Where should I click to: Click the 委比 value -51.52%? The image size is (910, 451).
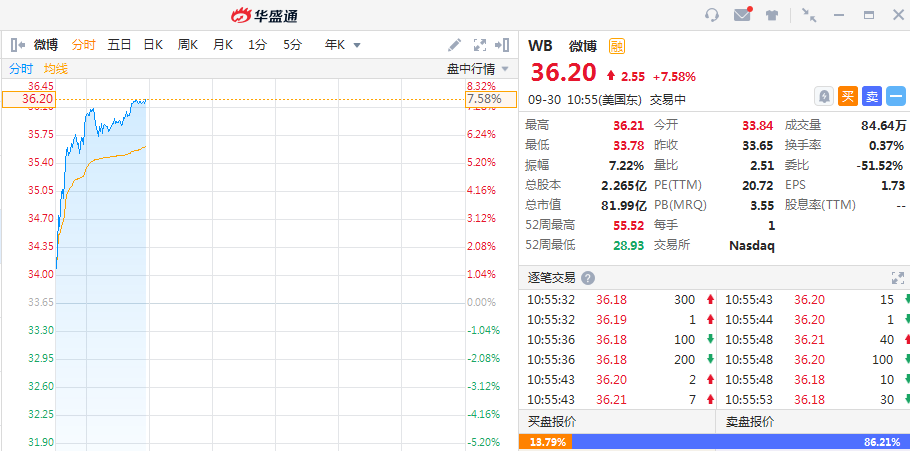click(x=880, y=165)
